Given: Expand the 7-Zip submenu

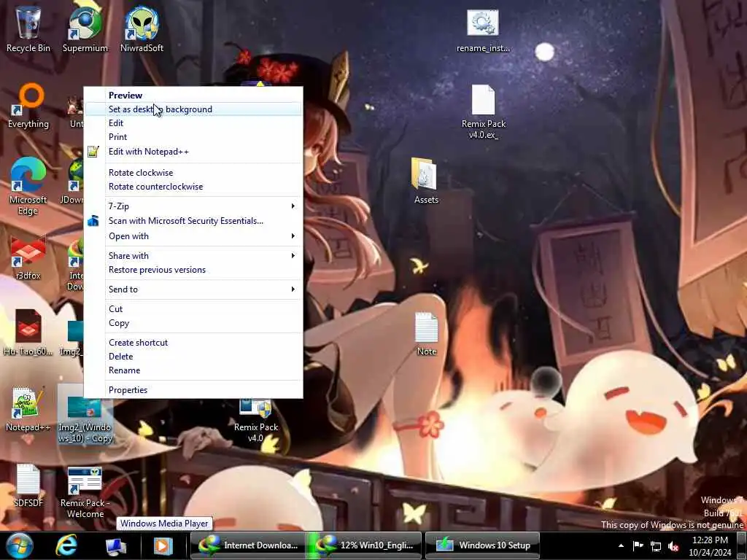Looking at the screenshot, I should (x=193, y=206).
